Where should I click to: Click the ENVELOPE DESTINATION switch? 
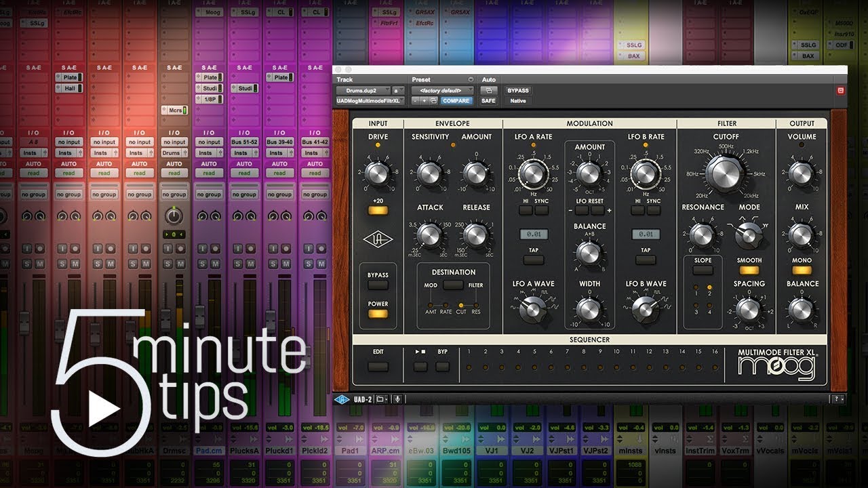(x=453, y=285)
